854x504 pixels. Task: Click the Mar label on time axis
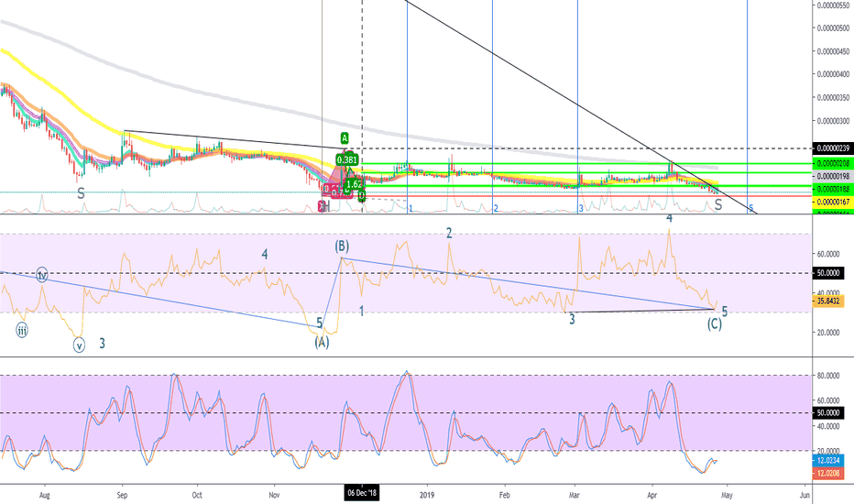pos(574,495)
